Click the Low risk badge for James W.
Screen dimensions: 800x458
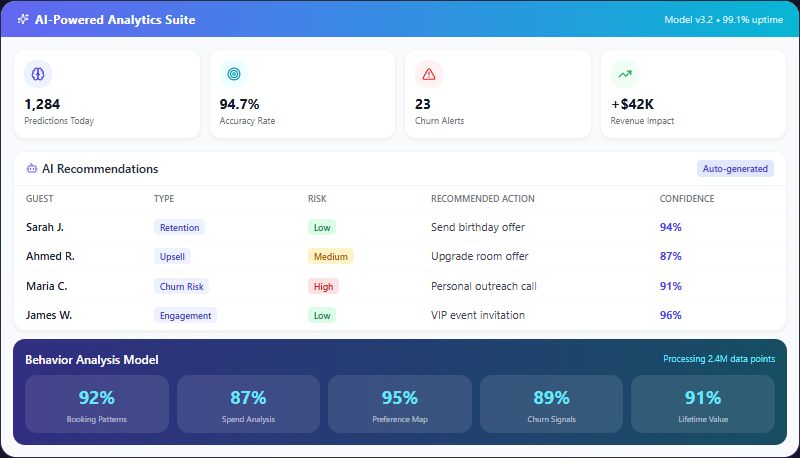(x=322, y=316)
